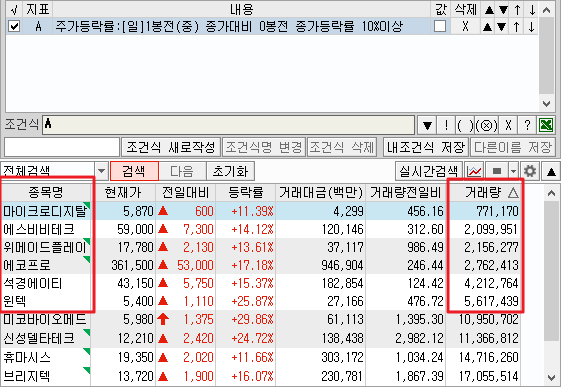This screenshot has height=387, width=561.
Task: Open the dropdown triangle next to the condition expression
Action: click(x=427, y=126)
